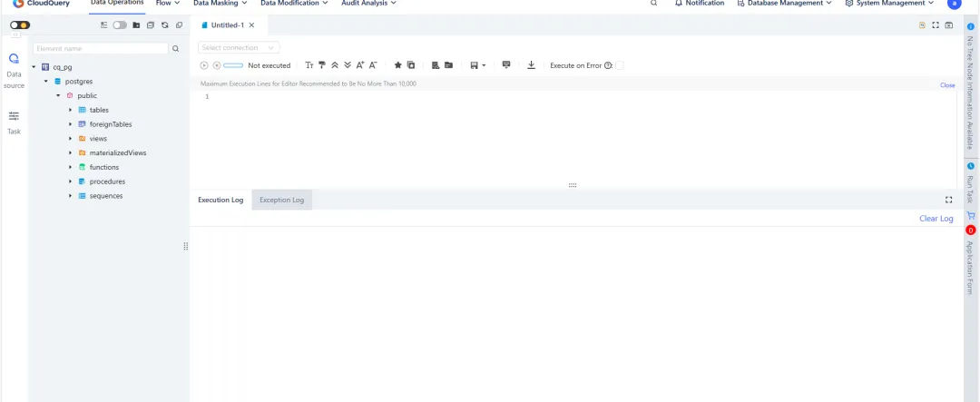Screen dimensions: 980x402
Task: Open the Task panel in the left sidebar
Action: [x=14, y=122]
